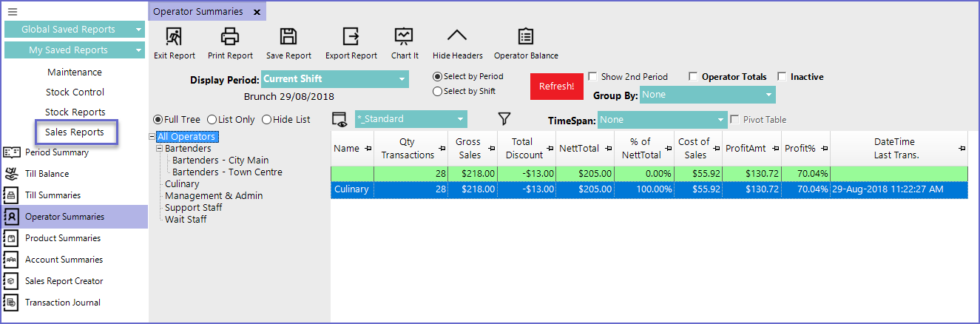Click the Sales Reports section link
980x324 pixels.
point(75,132)
